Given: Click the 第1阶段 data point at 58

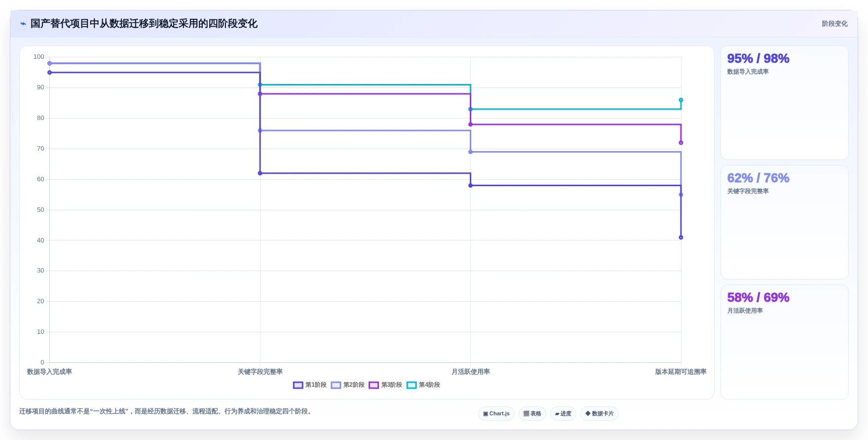Looking at the screenshot, I should click(x=470, y=186).
